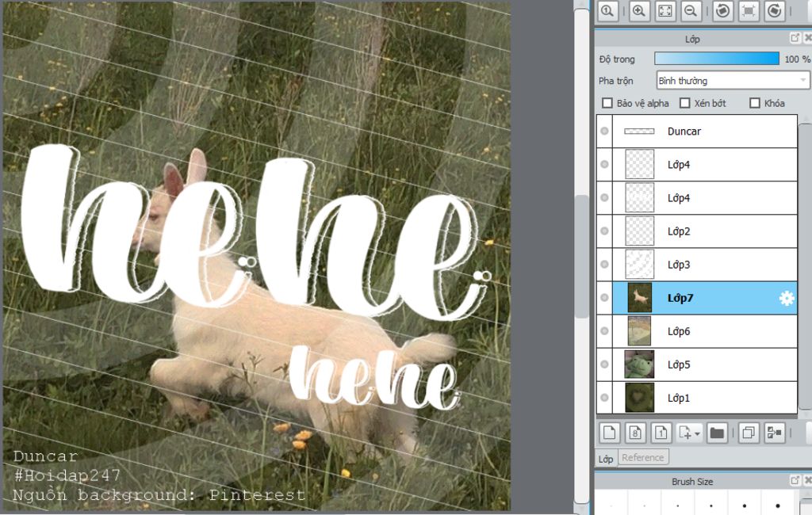Reset zoom to 100% with magnifier icon
Screen dimensions: 812x515
tap(607, 11)
